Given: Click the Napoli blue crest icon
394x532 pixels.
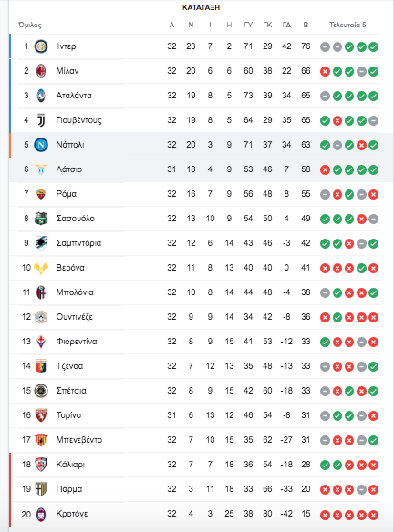Looking at the screenshot, I should (x=41, y=145).
